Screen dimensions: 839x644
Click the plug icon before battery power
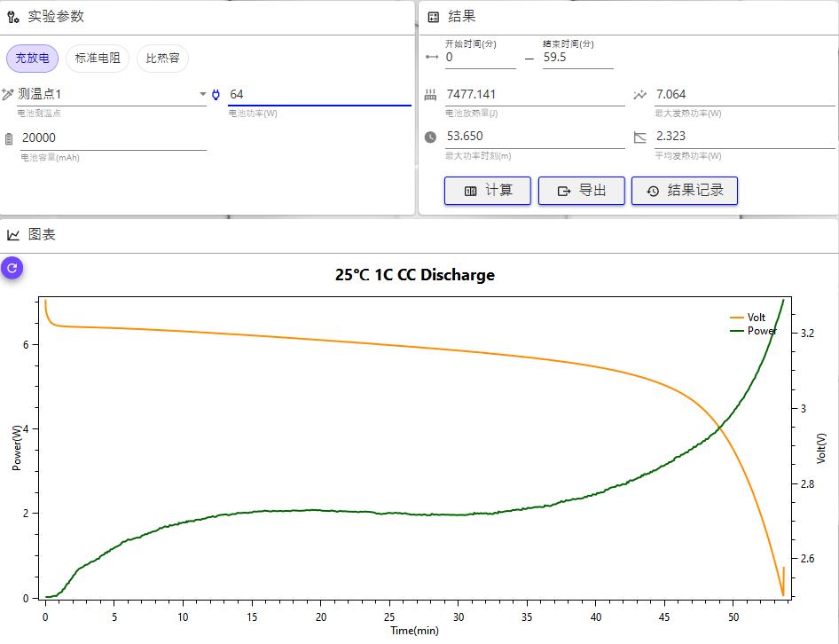(x=216, y=94)
